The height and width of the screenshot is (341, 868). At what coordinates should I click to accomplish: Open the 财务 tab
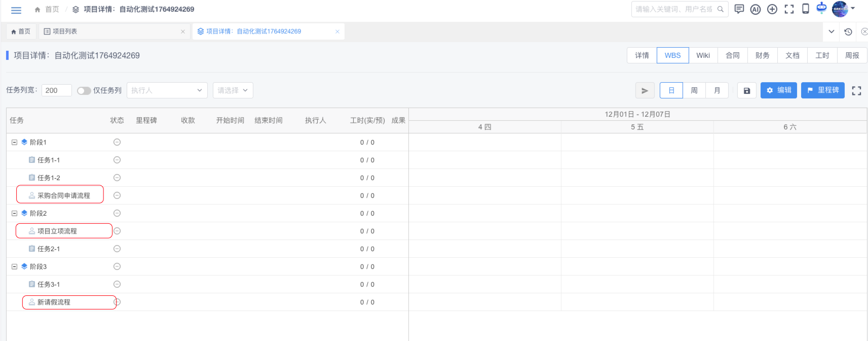pyautogui.click(x=762, y=55)
